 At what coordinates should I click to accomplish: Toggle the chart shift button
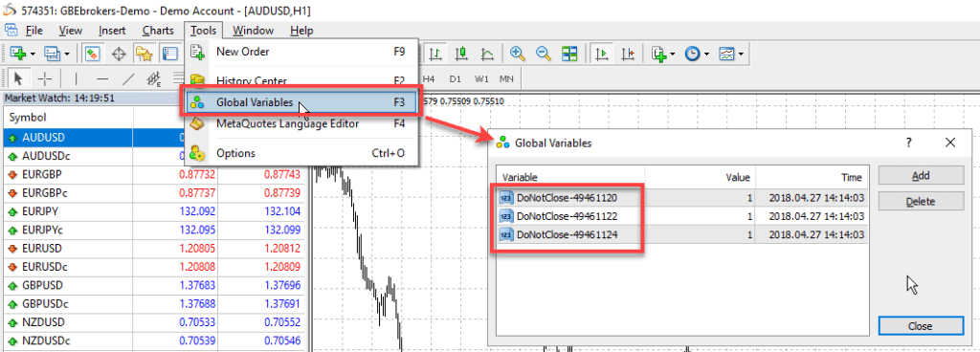click(x=628, y=54)
